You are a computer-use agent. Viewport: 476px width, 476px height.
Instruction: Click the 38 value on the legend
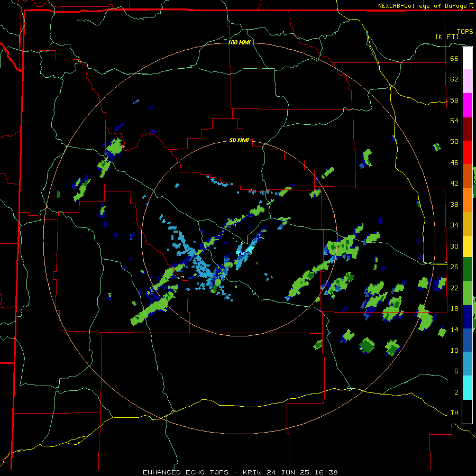454,204
